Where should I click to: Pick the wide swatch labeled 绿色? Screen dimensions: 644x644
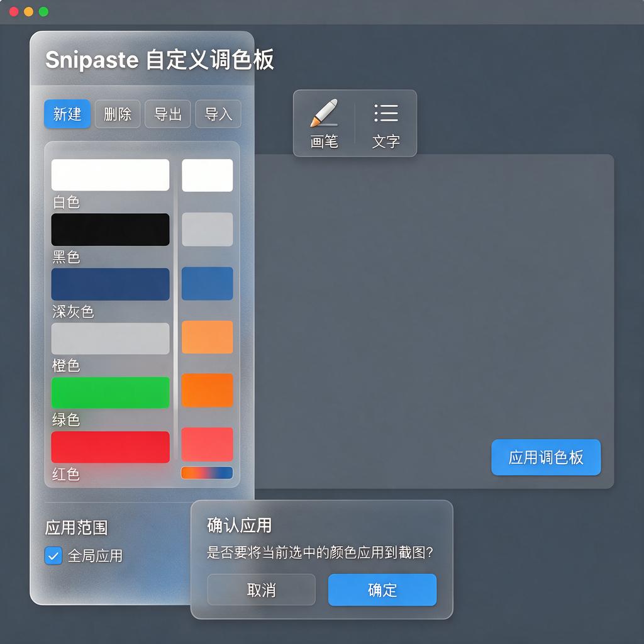(x=110, y=392)
